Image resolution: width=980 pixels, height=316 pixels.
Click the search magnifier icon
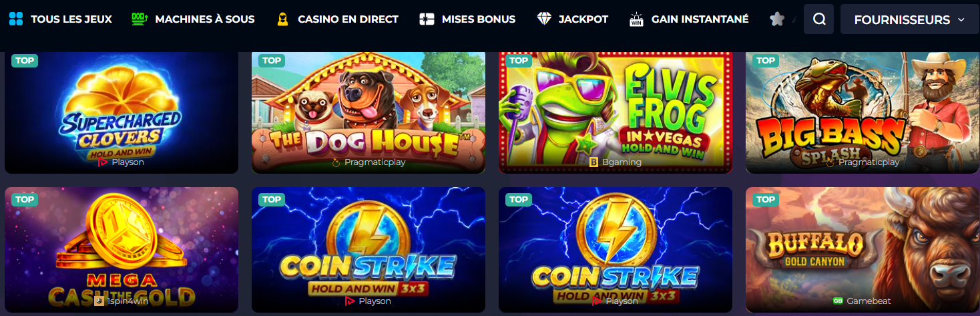pyautogui.click(x=819, y=19)
